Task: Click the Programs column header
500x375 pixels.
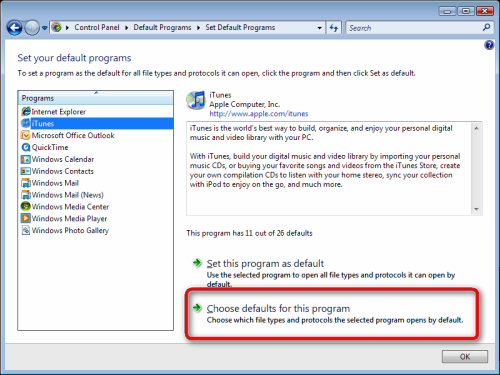Action: [96, 98]
